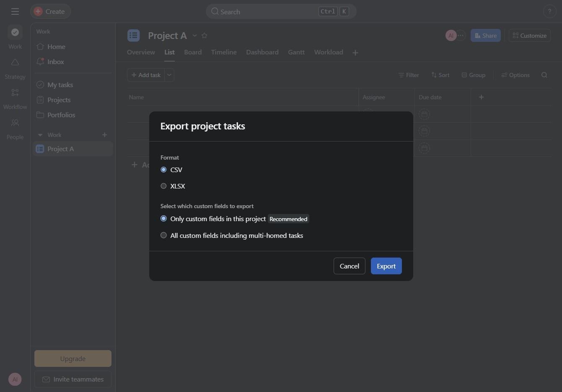This screenshot has height=392, width=562.
Task: Click Cancel in export dialog
Action: pos(350,266)
